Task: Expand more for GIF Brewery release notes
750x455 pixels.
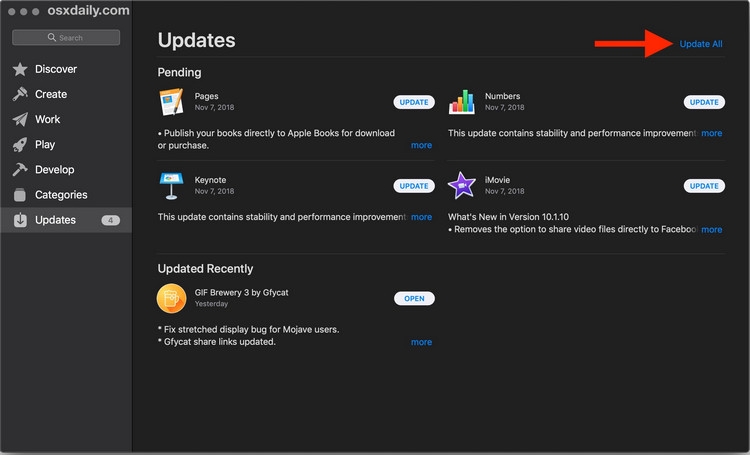Action: point(421,342)
